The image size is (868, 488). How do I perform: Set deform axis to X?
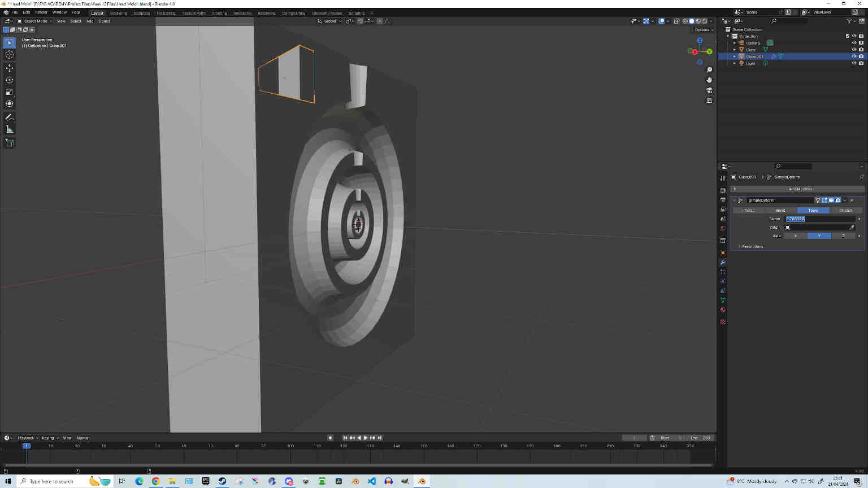coord(796,236)
